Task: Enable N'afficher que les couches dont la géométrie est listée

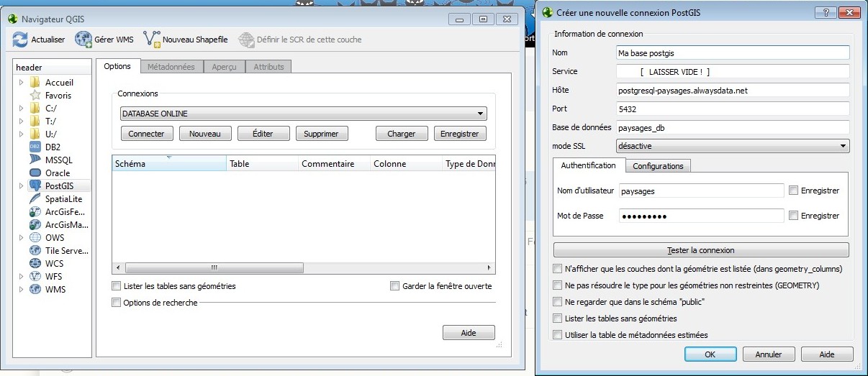Action: tap(557, 269)
